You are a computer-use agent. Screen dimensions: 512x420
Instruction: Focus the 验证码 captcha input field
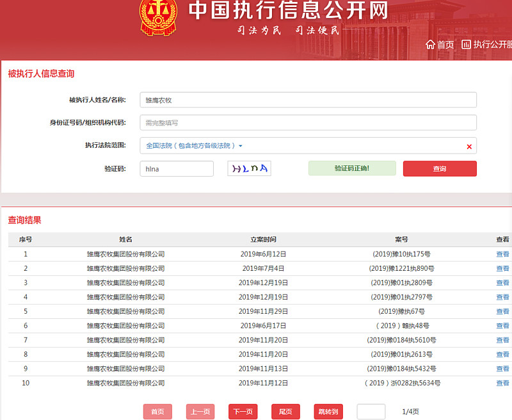[177, 169]
